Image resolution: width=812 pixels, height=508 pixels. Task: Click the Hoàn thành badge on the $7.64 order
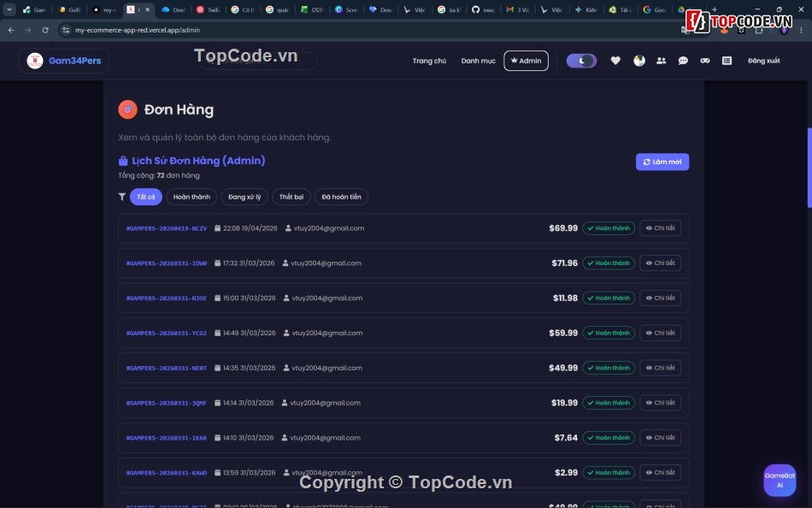pyautogui.click(x=609, y=438)
